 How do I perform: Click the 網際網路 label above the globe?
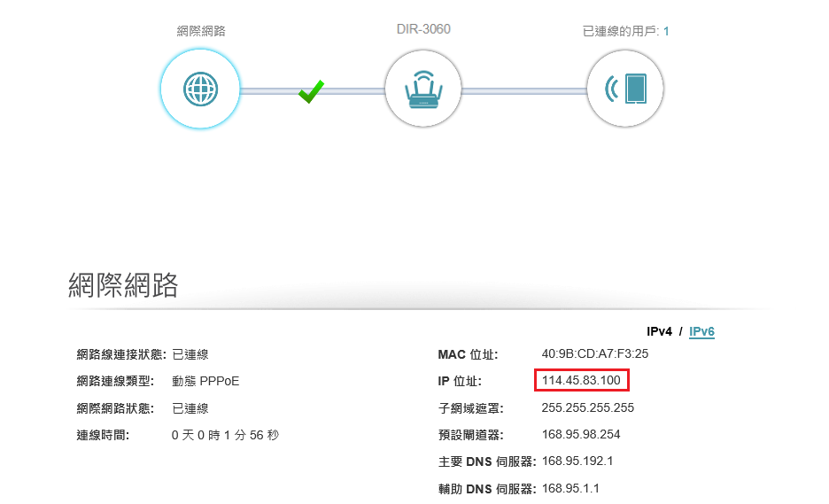click(201, 31)
